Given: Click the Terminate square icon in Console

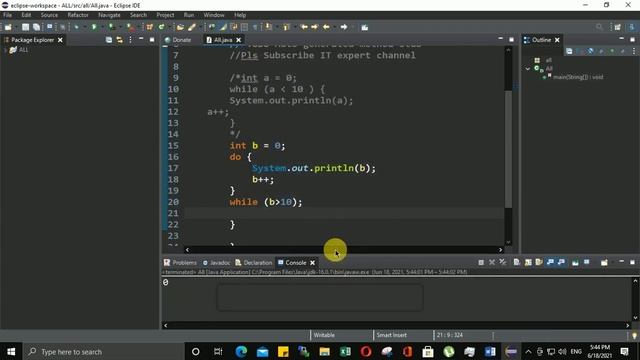Looking at the screenshot, I should [481, 263].
